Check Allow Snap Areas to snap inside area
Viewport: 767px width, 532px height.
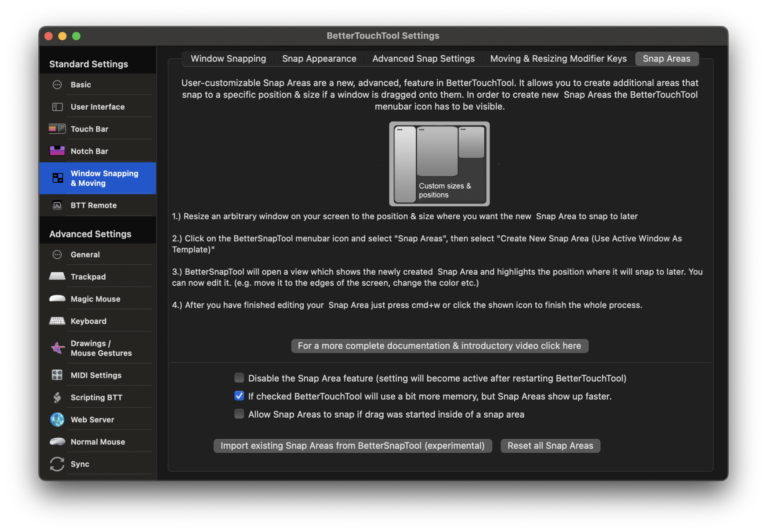pyautogui.click(x=239, y=414)
